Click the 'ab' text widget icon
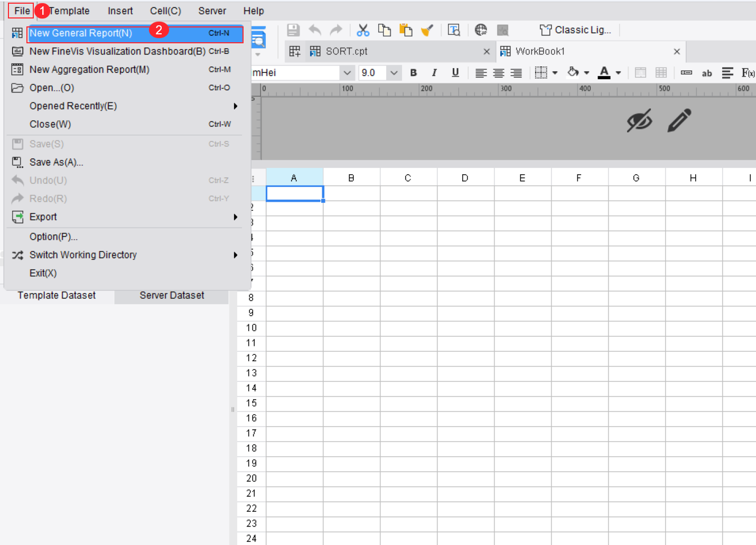This screenshot has height=545, width=756. pos(707,73)
